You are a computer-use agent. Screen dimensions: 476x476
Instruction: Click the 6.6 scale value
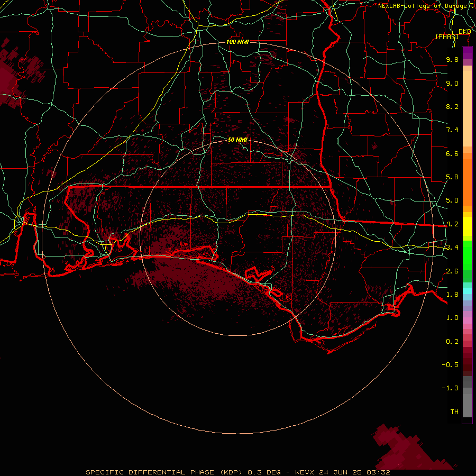coord(452,153)
